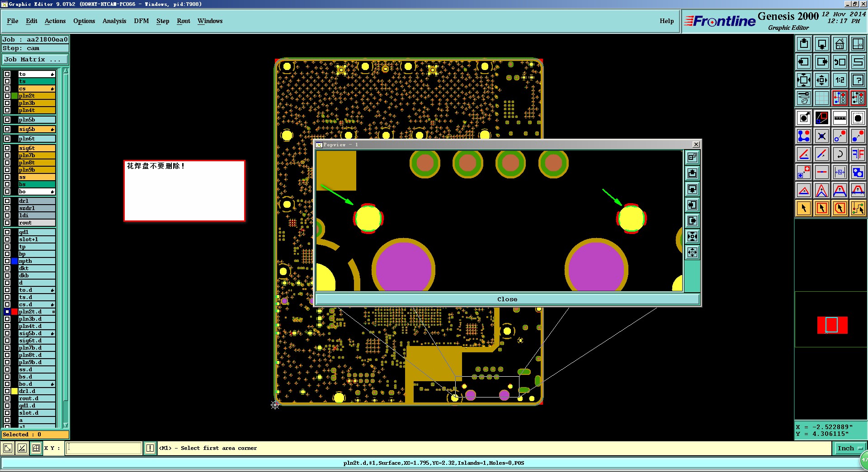Toggle checkbox for layer sig5b
This screenshot has width=868, height=472.
[7, 129]
